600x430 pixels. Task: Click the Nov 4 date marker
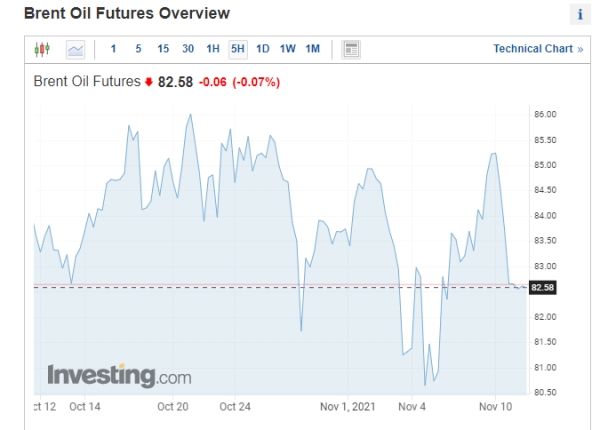pyautogui.click(x=412, y=406)
